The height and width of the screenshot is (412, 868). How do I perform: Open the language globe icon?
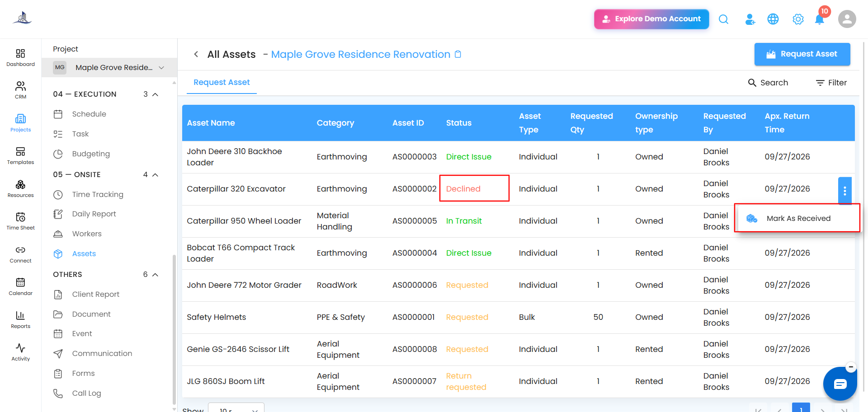click(773, 19)
